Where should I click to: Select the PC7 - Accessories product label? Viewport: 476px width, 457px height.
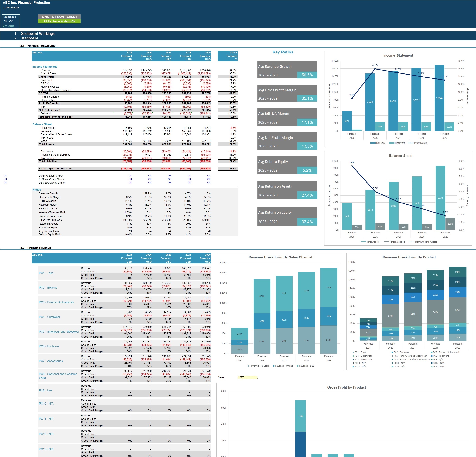tap(51, 361)
